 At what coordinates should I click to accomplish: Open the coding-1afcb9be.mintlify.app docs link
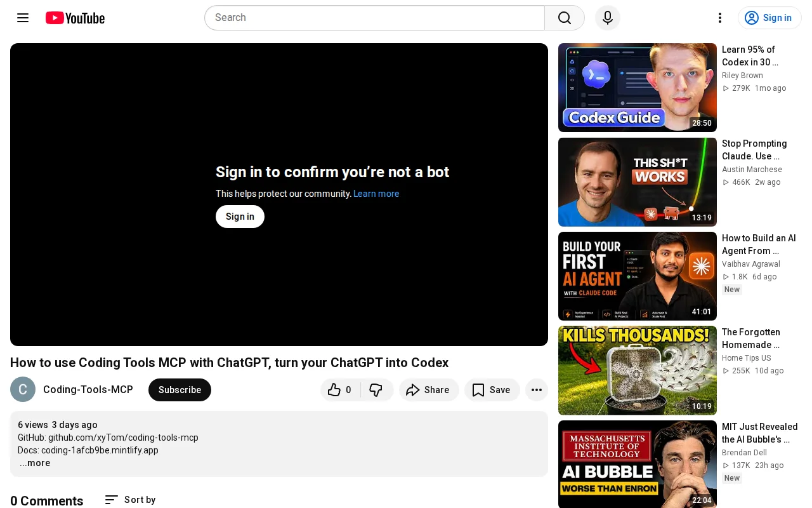pyautogui.click(x=100, y=450)
